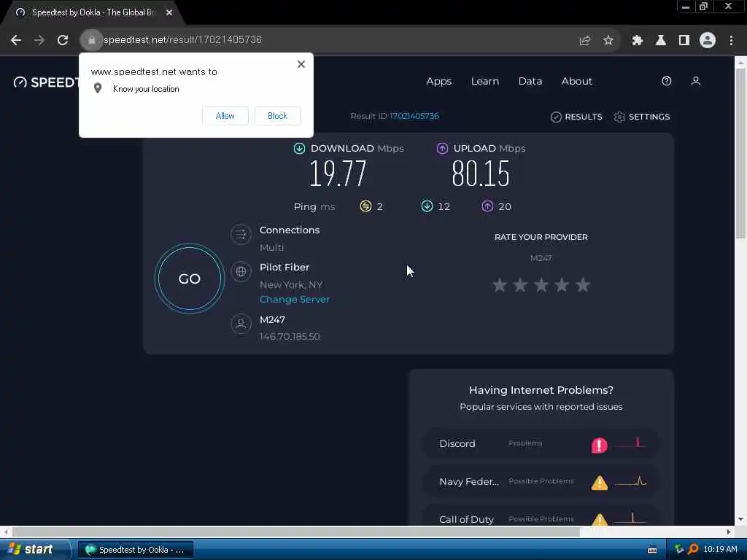Click the user icon beside M247
The width and height of the screenshot is (747, 560).
pos(241,324)
